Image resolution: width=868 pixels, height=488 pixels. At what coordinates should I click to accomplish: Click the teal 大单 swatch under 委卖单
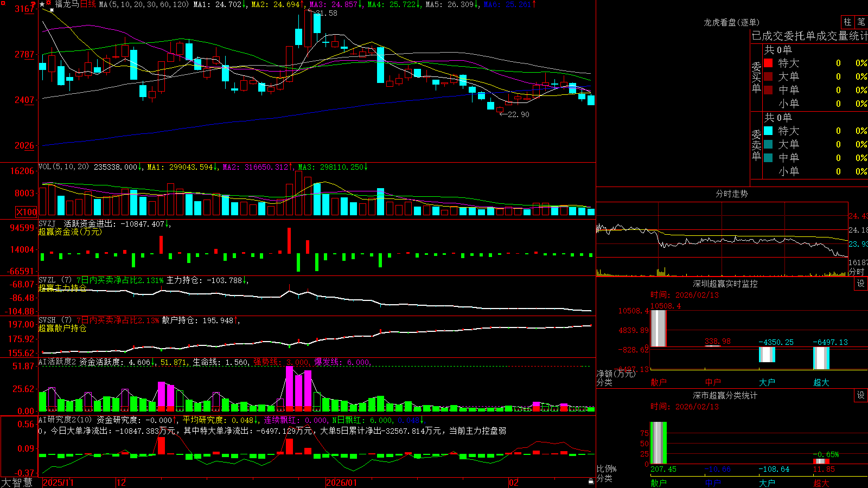(x=768, y=144)
